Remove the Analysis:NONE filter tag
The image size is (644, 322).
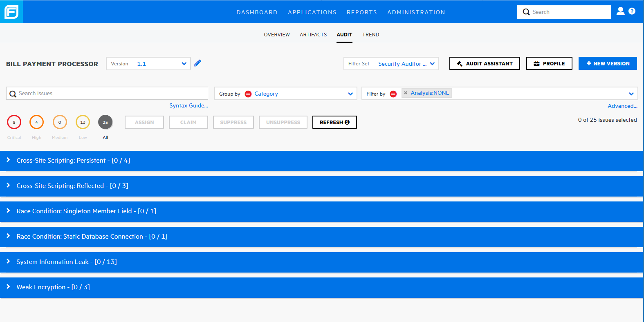click(x=406, y=93)
